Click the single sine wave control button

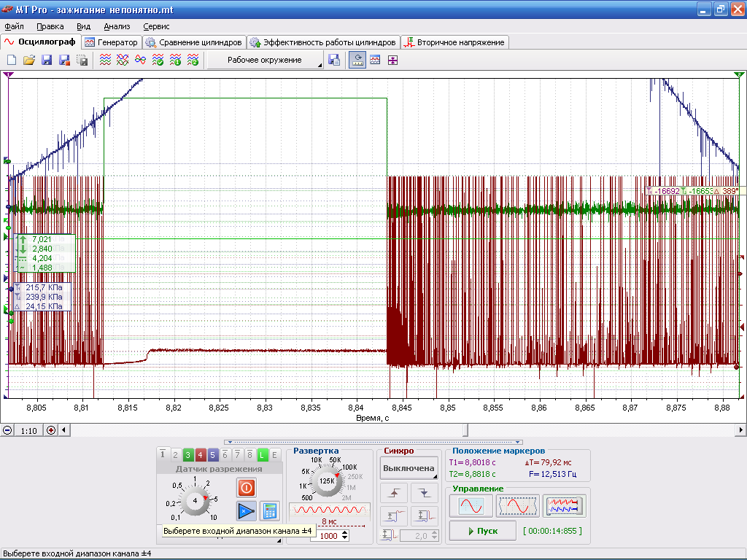471,506
